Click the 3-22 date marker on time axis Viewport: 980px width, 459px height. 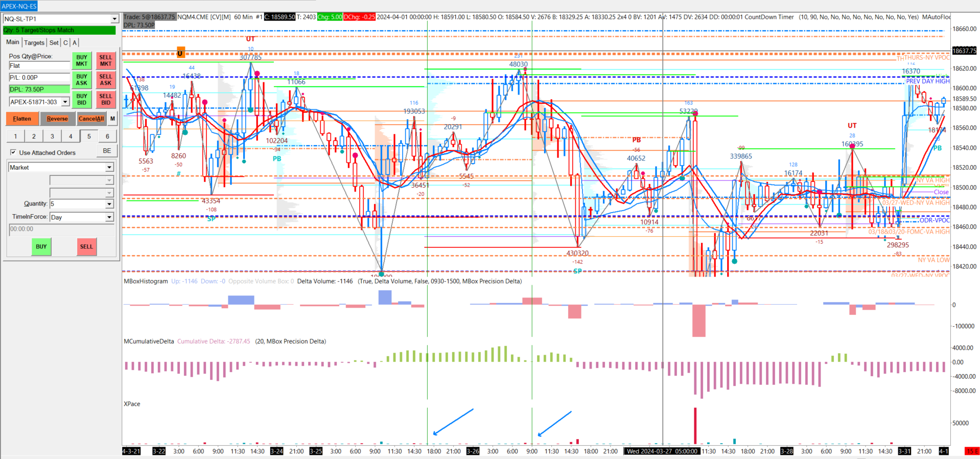pos(159,451)
